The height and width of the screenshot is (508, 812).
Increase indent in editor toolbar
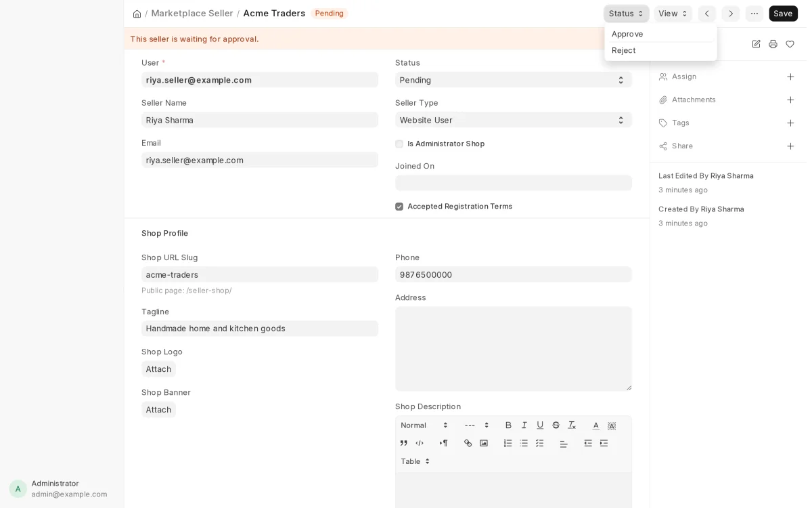[x=604, y=443]
